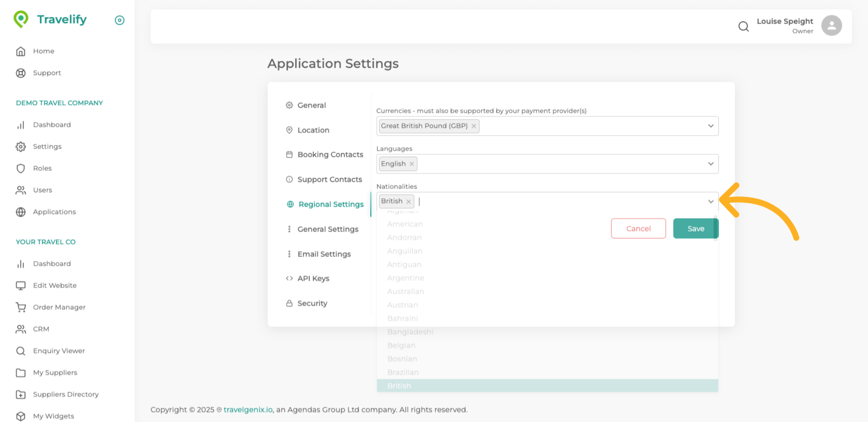868x422 pixels.
Task: Remove the British nationality chip
Action: pyautogui.click(x=408, y=201)
